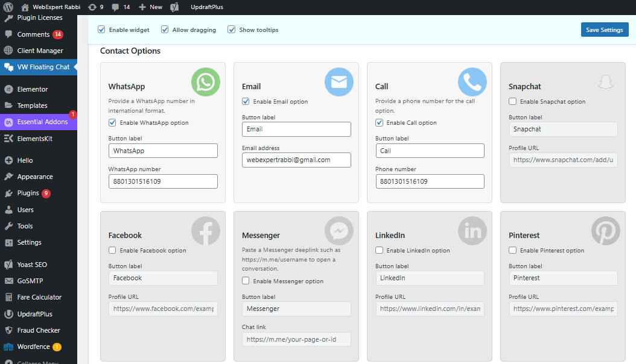The height and width of the screenshot is (364, 636).
Task: Click the Messenger Chat link field
Action: [x=296, y=339]
